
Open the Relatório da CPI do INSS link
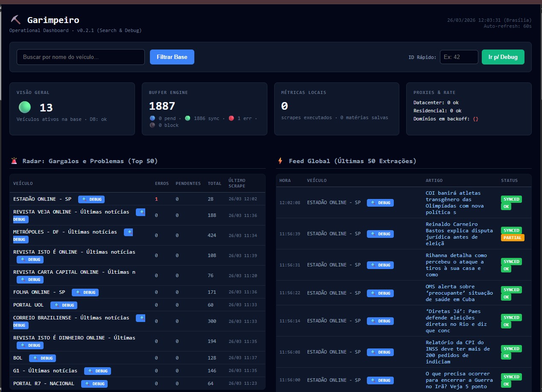point(458,352)
